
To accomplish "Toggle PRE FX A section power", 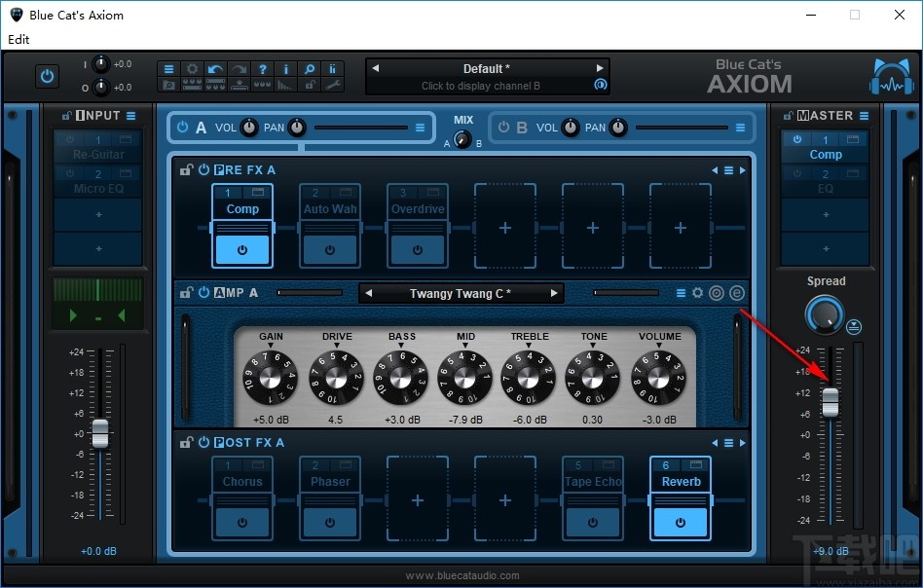I will (203, 169).
